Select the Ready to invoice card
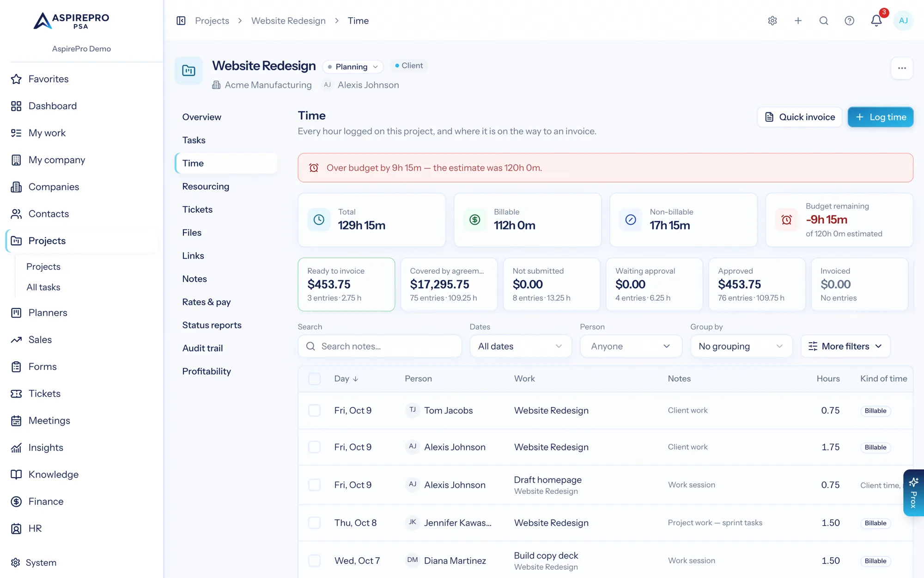The width and height of the screenshot is (924, 578). [x=346, y=284]
